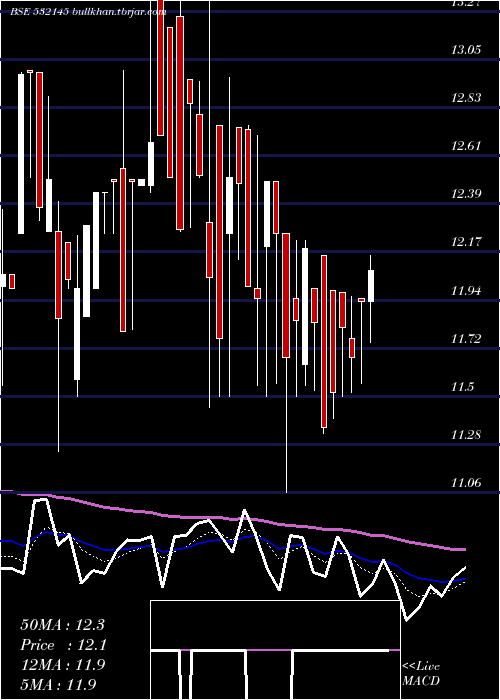500x700 pixels.
Task: Click the 11.94 price axis label
Action: (466, 291)
